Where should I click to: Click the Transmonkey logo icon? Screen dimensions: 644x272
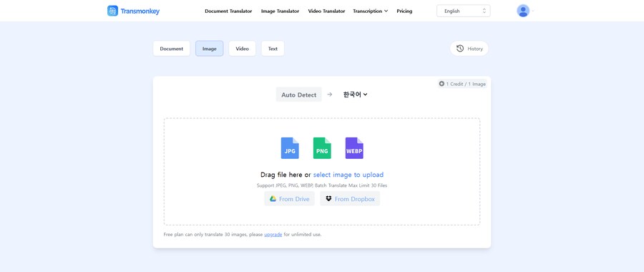(x=112, y=11)
